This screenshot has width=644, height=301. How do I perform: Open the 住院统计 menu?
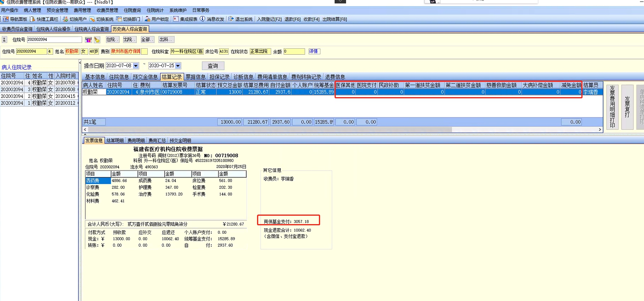tap(155, 10)
